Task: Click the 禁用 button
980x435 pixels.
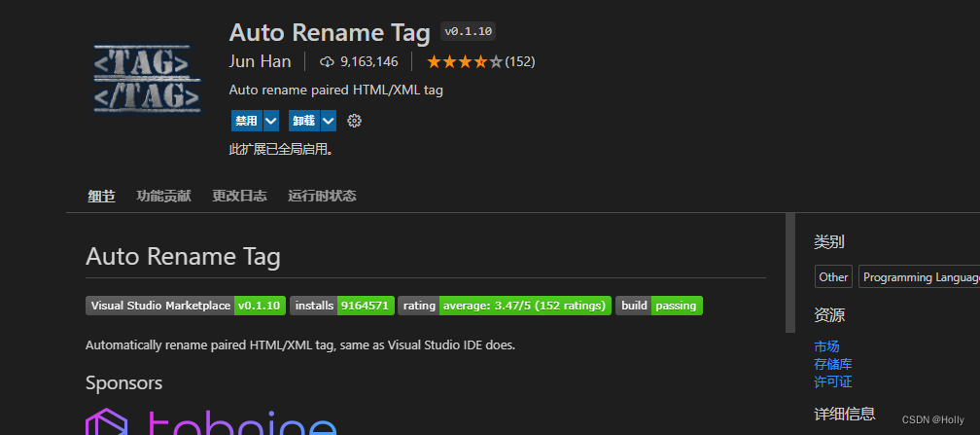Action: [x=246, y=121]
